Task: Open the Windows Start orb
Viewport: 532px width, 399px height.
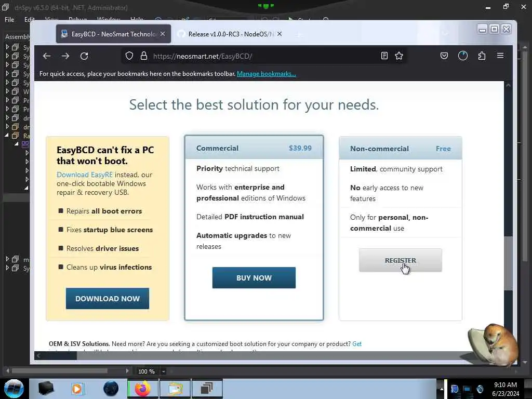Action: click(x=14, y=389)
